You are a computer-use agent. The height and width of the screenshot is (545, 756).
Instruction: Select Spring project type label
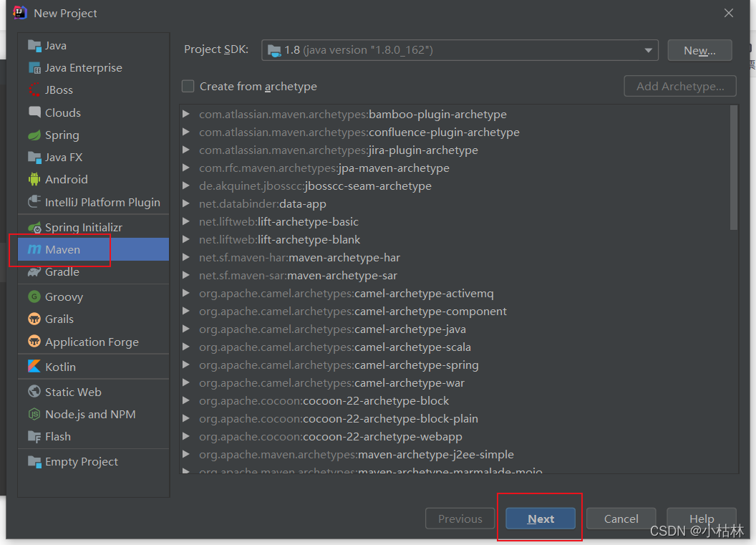62,135
